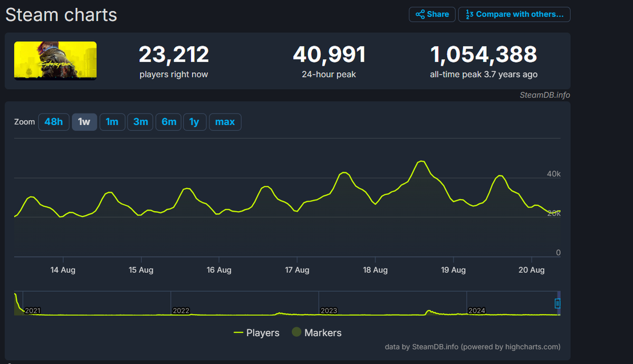Image resolution: width=633 pixels, height=364 pixels.
Task: Select the 6m zoom range
Action: (x=169, y=122)
